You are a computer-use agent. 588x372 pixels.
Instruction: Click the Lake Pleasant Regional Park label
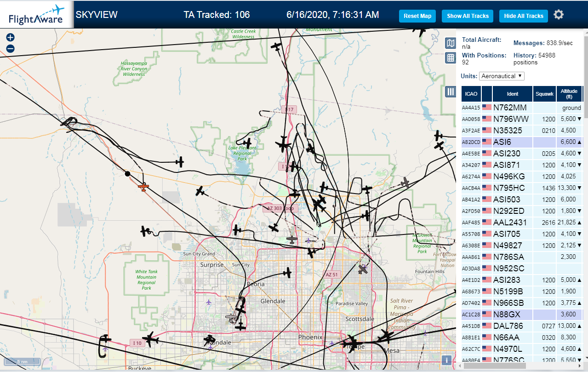point(242,153)
